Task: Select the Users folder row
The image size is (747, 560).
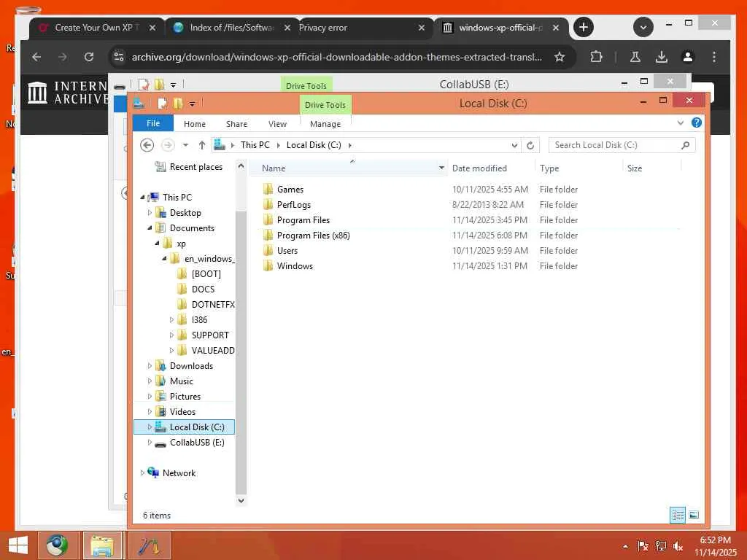Action: (x=467, y=251)
